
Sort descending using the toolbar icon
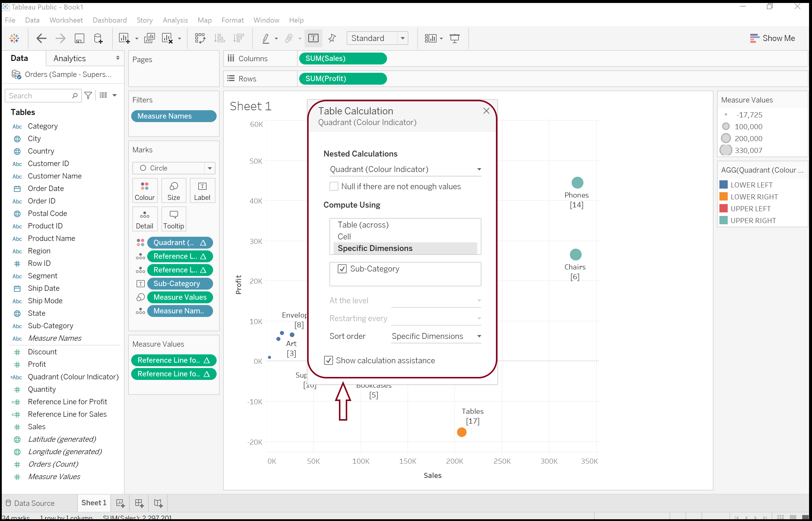(239, 38)
